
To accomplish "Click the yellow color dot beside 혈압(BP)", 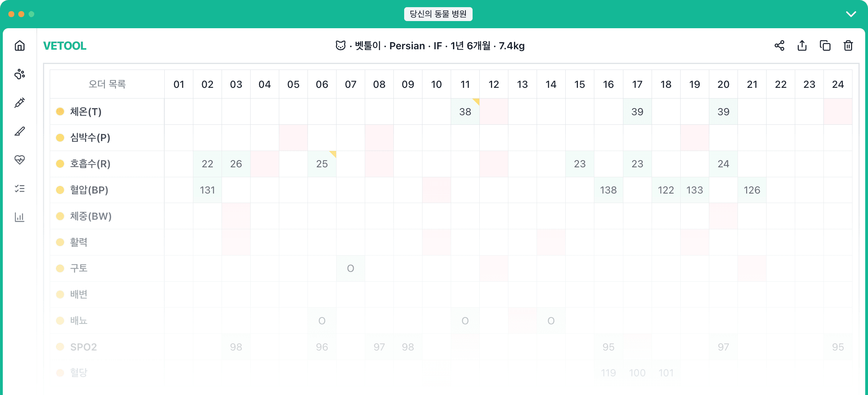I will [x=60, y=190].
